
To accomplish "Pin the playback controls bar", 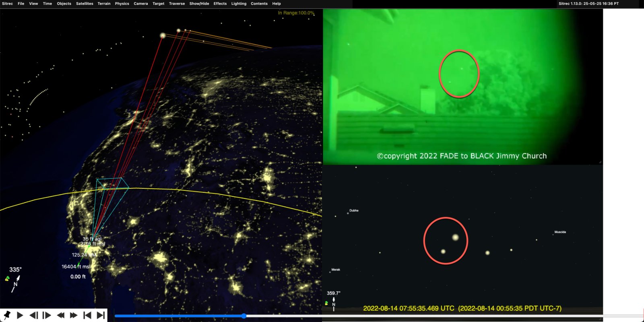I will point(7,315).
